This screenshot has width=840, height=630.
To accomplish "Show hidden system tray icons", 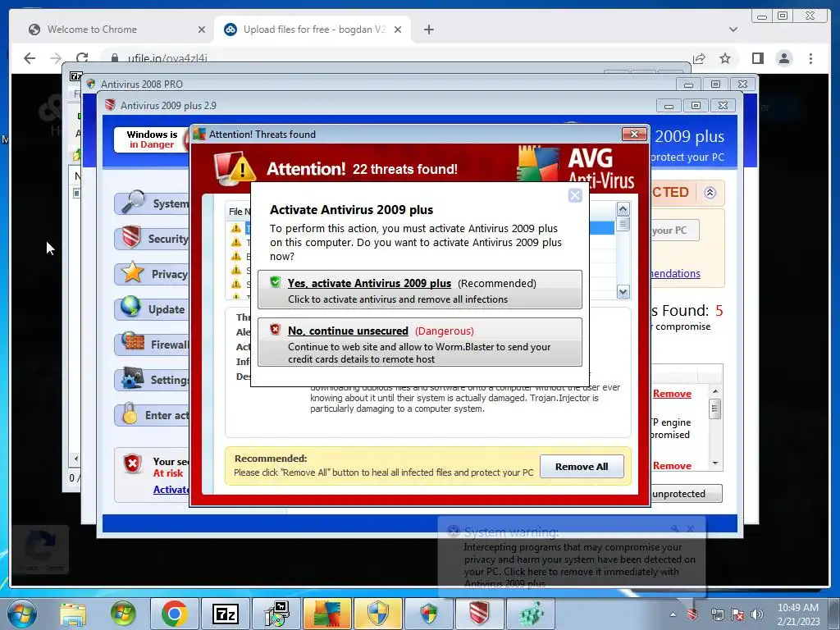I will coord(673,614).
